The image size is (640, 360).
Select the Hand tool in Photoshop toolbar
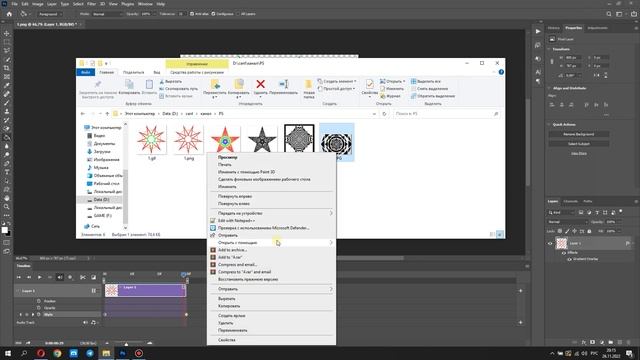(x=7, y=198)
